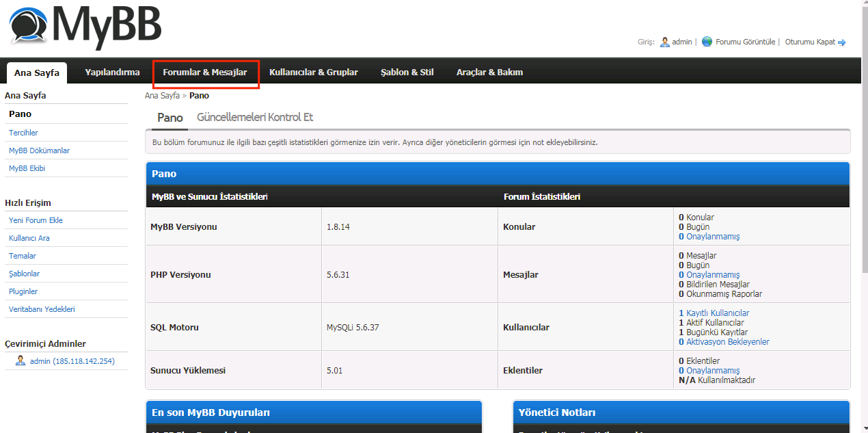Open Şablon & Stil menu

click(407, 72)
